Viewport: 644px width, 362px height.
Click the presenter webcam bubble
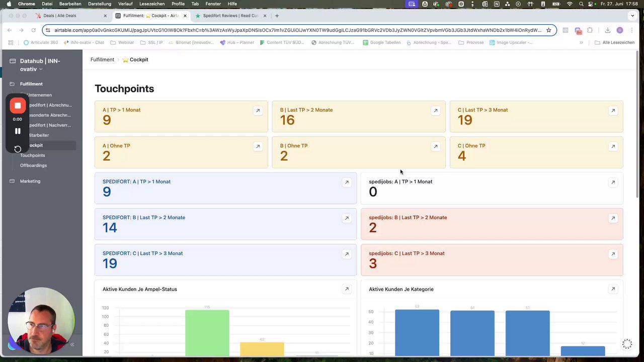coord(41,320)
